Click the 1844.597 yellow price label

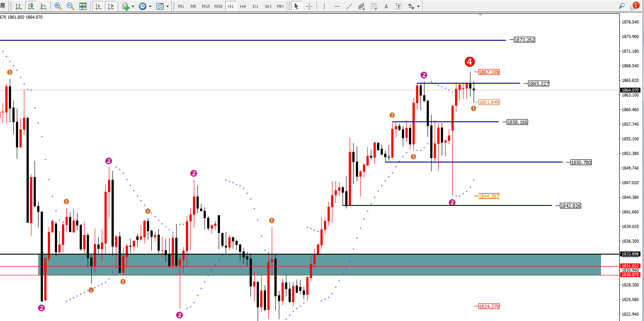[x=489, y=196]
